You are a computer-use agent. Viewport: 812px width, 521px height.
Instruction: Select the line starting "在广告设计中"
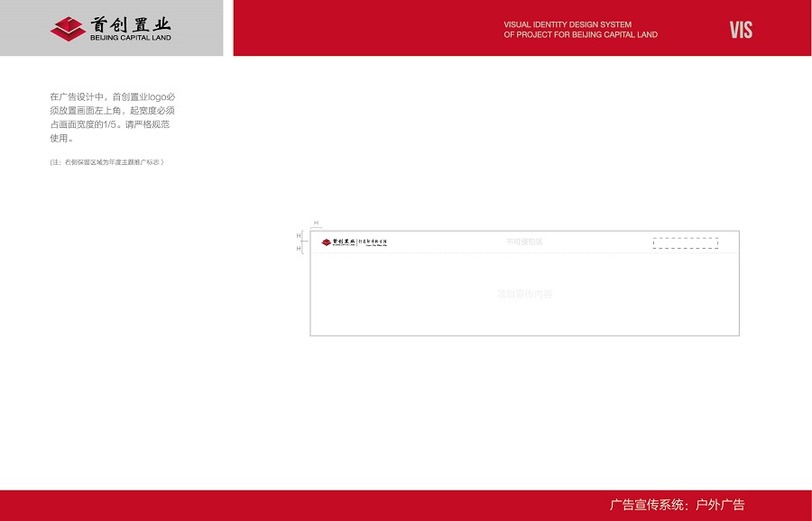click(x=113, y=96)
